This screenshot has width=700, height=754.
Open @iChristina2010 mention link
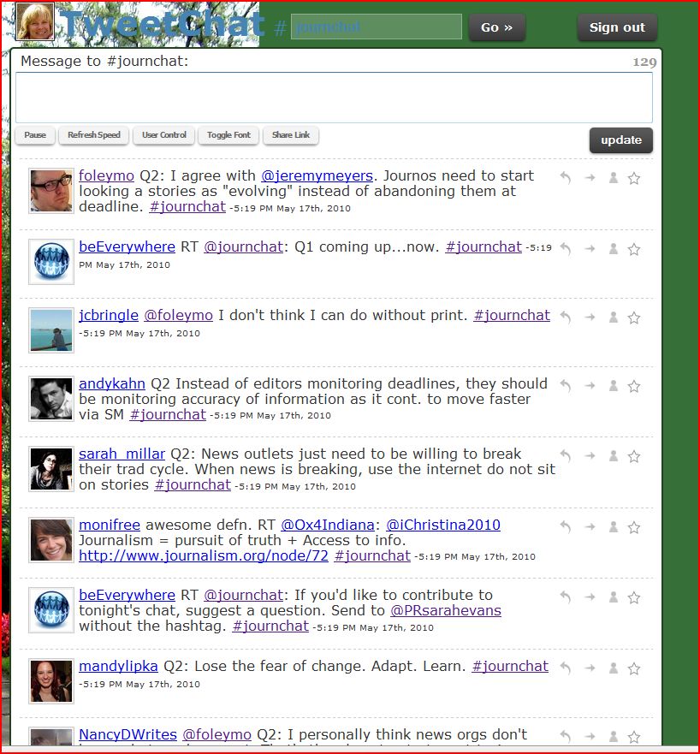pyautogui.click(x=443, y=525)
